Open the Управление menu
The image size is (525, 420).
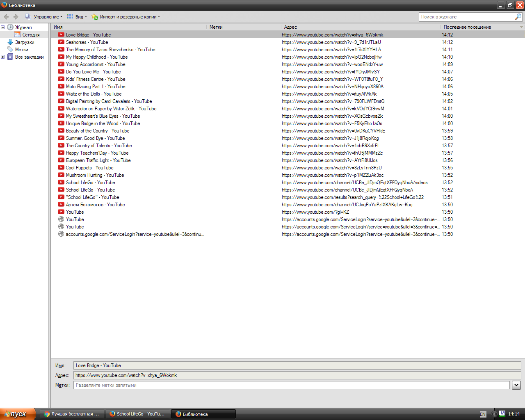(x=43, y=17)
